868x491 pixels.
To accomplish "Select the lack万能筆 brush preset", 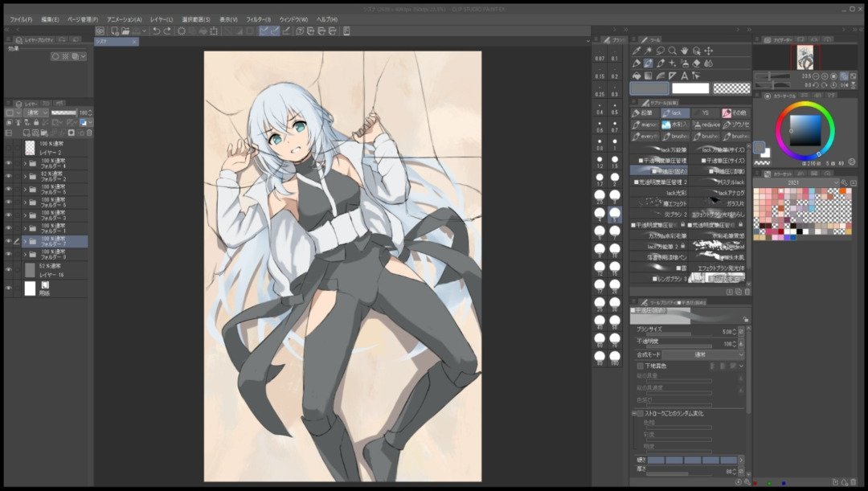I will (x=669, y=148).
